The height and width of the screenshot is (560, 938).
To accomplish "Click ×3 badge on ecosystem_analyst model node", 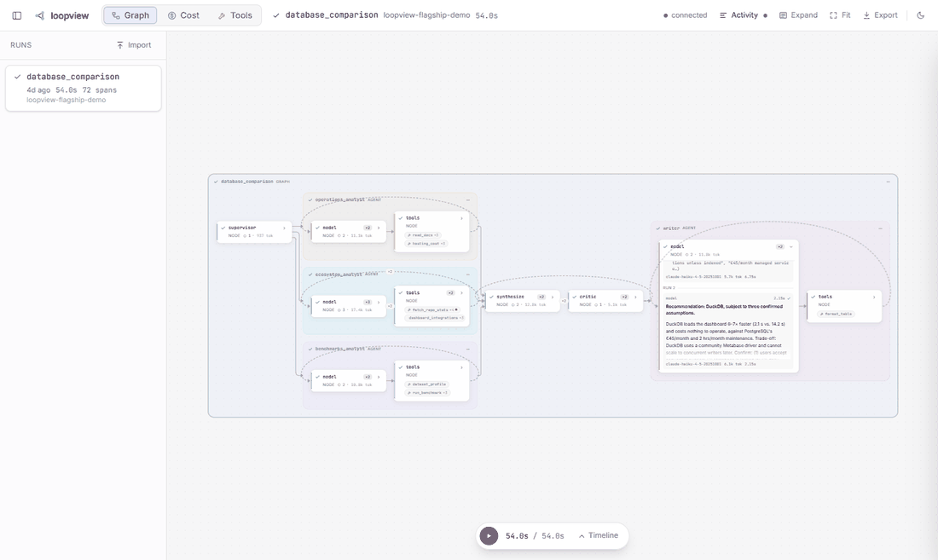I will pyautogui.click(x=368, y=302).
